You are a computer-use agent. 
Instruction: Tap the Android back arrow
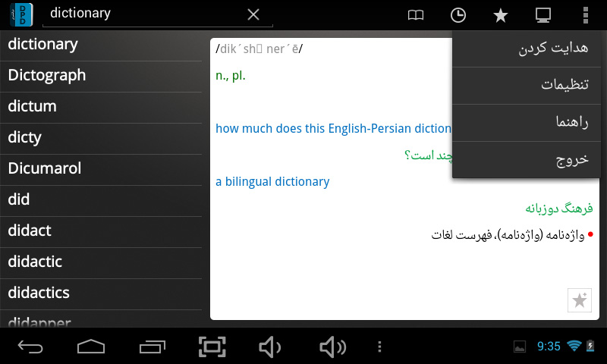coord(30,347)
